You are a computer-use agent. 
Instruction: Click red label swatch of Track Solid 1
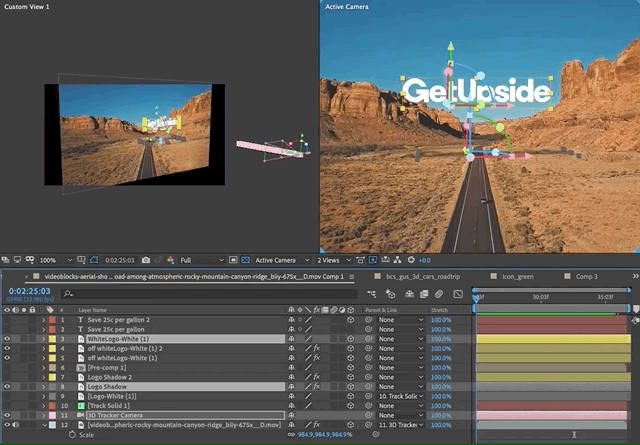[52, 405]
